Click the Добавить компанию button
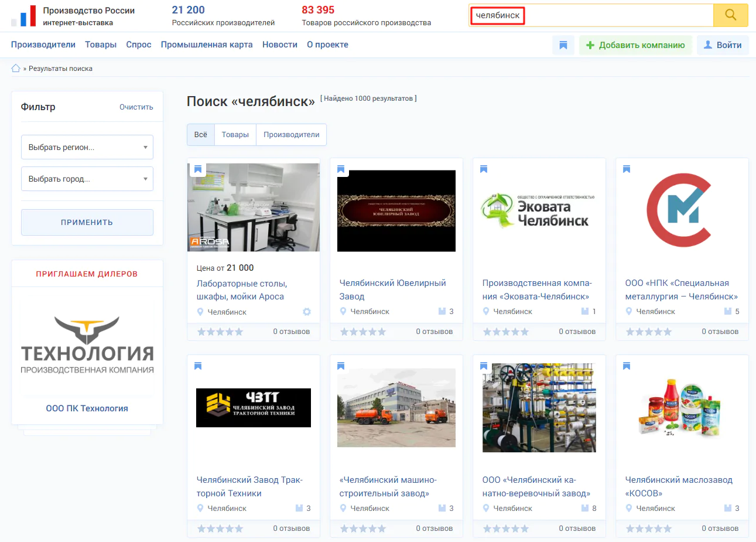 click(x=635, y=45)
